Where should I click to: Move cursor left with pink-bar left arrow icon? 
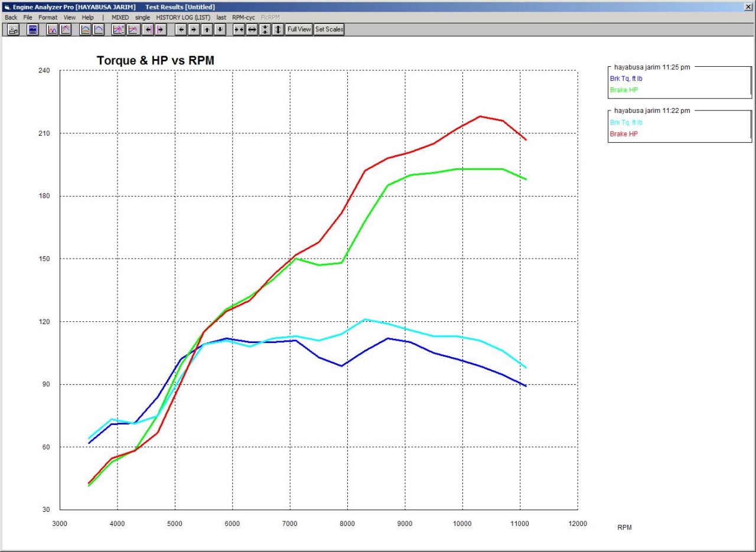point(148,30)
